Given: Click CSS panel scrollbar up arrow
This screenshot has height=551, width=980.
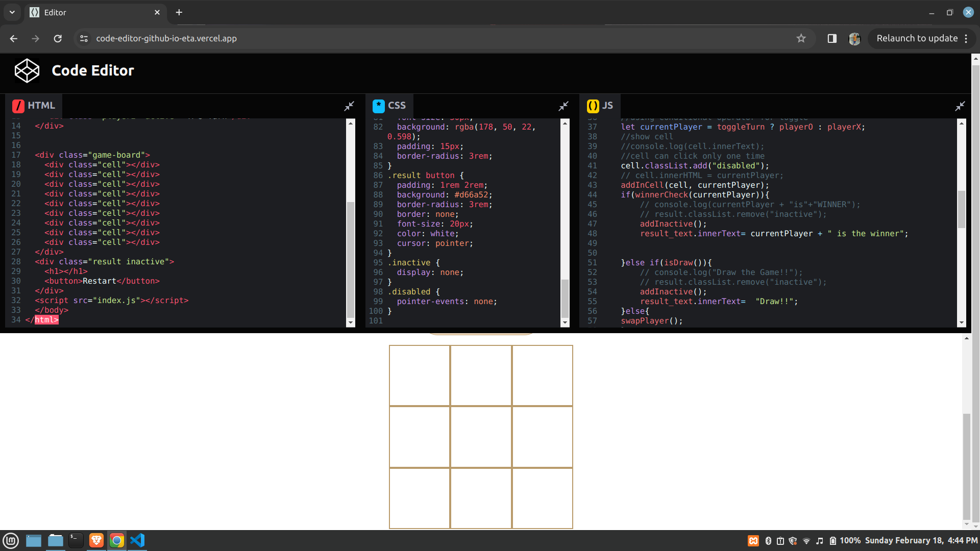Looking at the screenshot, I should click(x=565, y=123).
